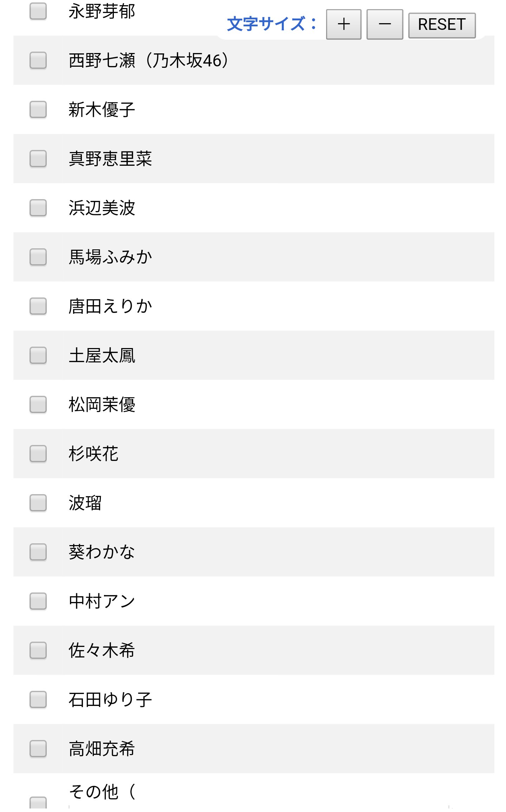Select the 葵わかな checkbox
The image size is (506, 812).
(x=38, y=552)
